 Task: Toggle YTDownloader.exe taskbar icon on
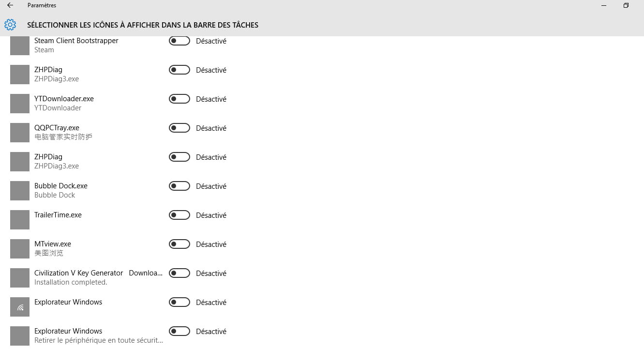179,99
